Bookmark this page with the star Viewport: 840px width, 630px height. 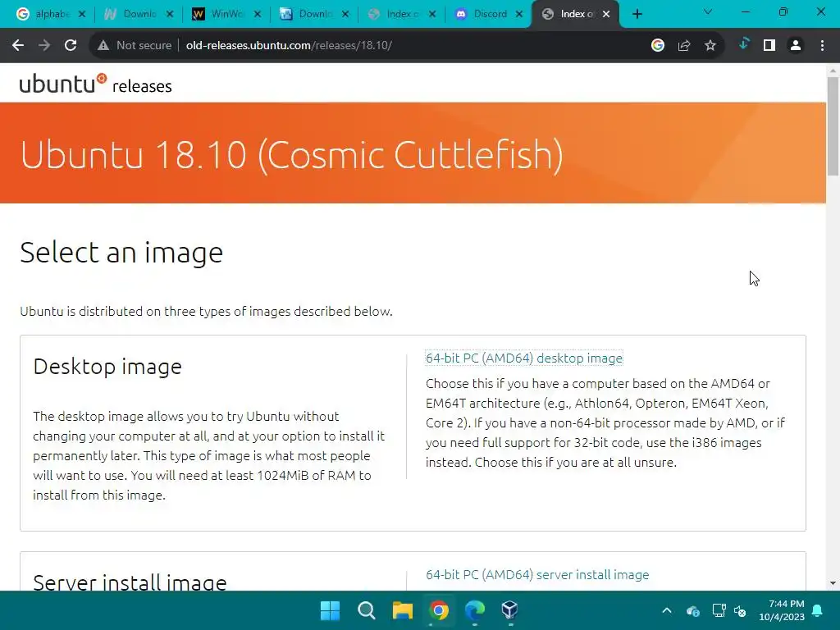(x=710, y=46)
